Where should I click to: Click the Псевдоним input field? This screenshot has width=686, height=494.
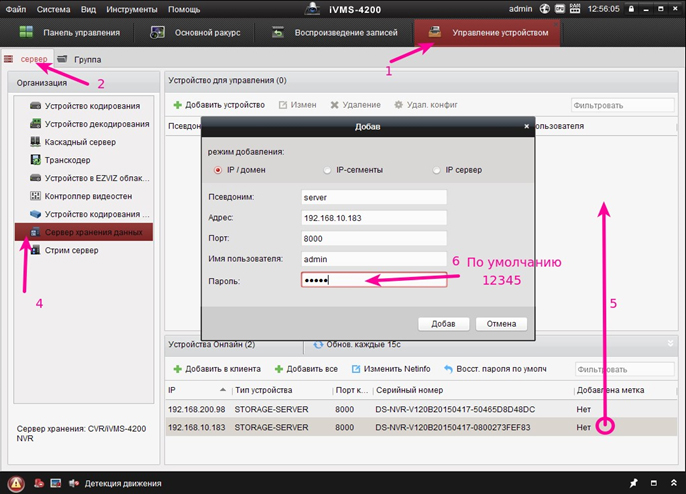(374, 197)
